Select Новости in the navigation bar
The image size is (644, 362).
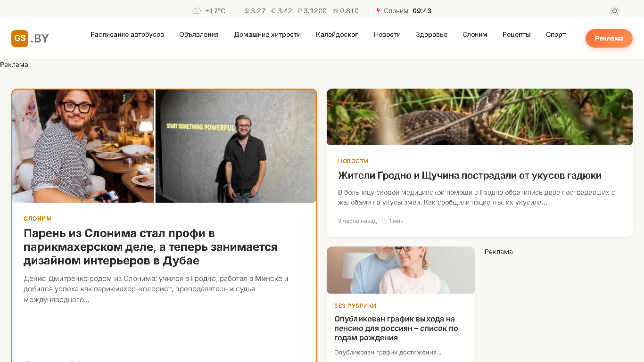387,34
